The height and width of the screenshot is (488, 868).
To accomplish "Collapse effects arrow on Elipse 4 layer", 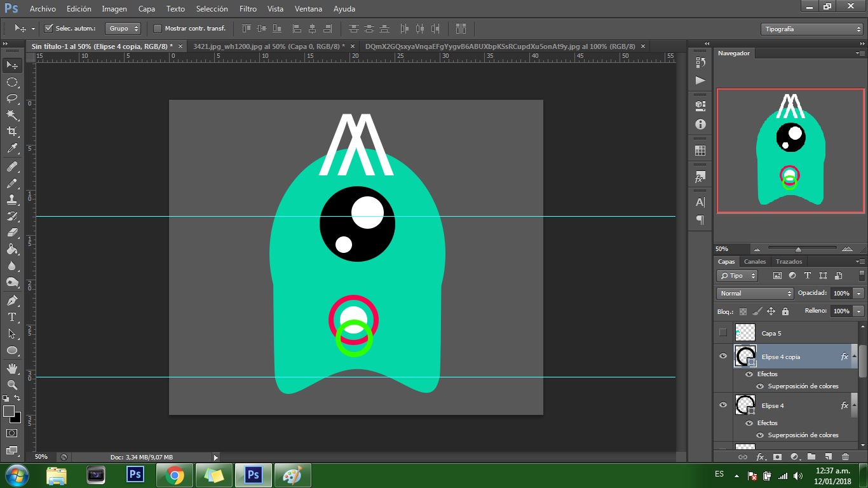I will point(855,405).
